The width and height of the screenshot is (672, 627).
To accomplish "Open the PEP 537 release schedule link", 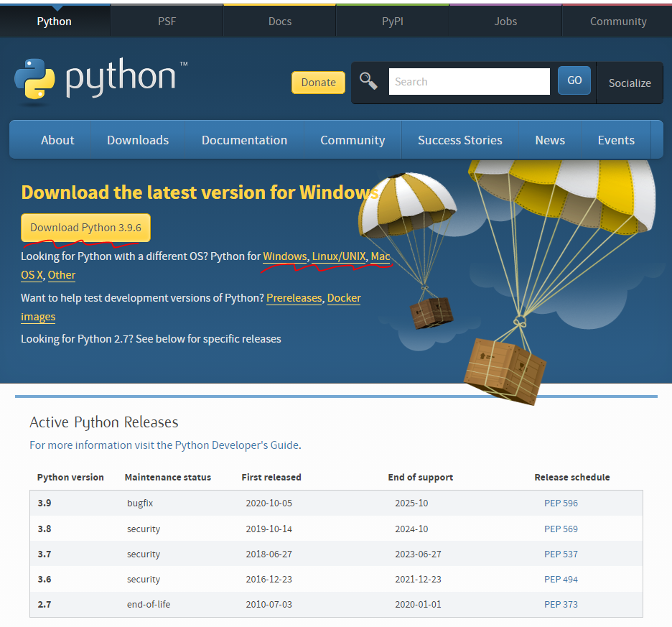I will coord(561,554).
